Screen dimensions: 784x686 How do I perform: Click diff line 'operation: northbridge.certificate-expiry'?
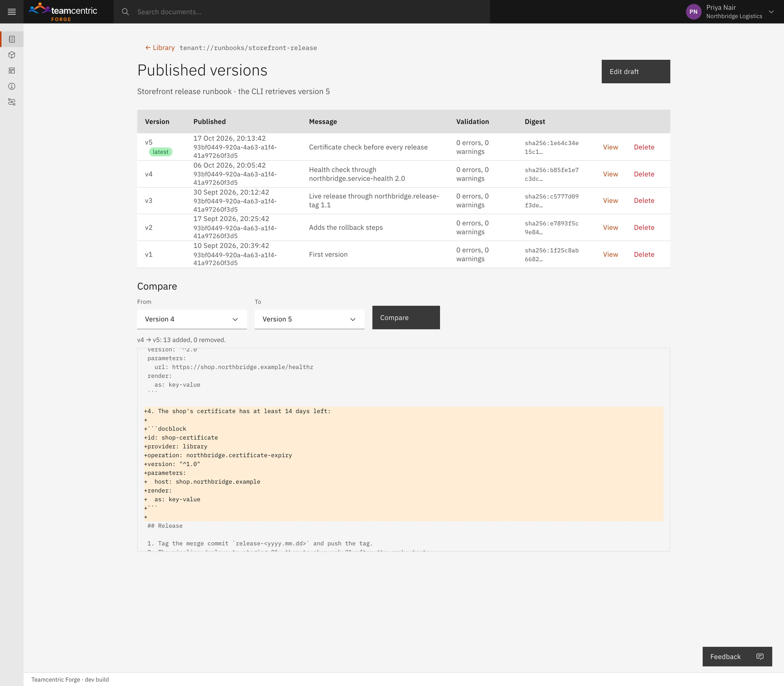218,455
